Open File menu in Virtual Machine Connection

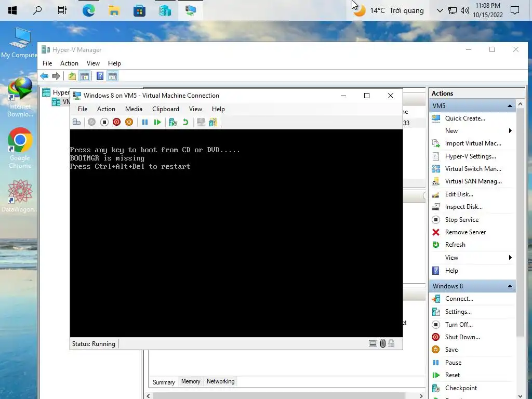83,109
